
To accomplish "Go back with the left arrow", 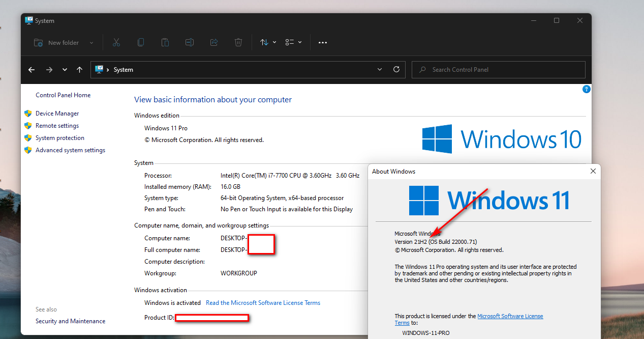I will pos(32,70).
